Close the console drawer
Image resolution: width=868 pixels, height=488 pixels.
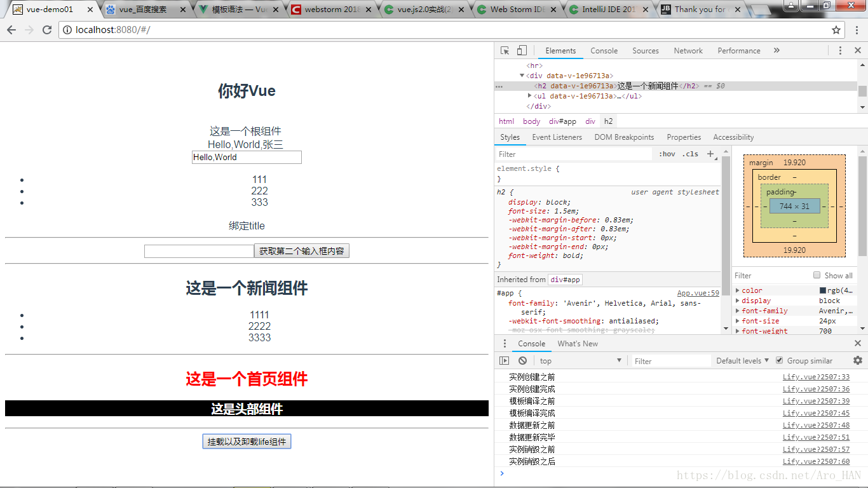[x=858, y=344]
